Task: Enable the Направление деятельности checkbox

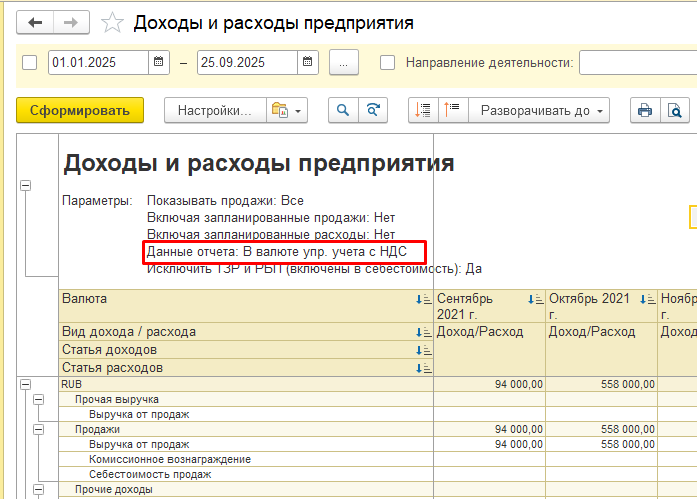Action: click(388, 63)
